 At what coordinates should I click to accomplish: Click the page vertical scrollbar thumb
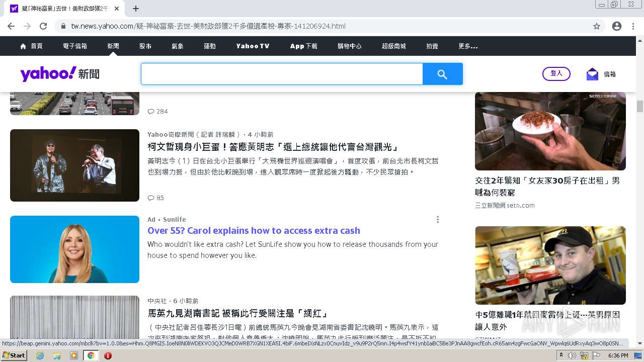(640, 106)
